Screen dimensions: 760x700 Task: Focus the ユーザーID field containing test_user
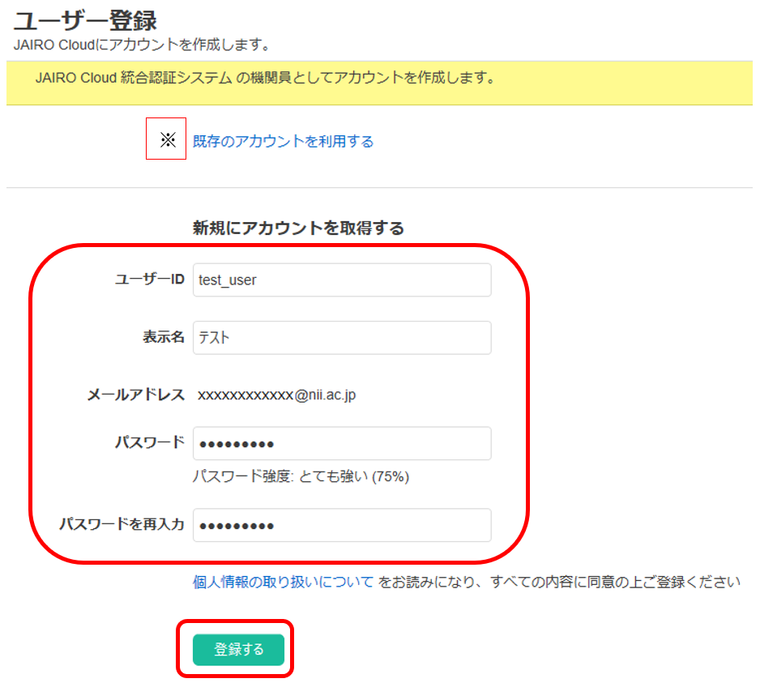(341, 280)
